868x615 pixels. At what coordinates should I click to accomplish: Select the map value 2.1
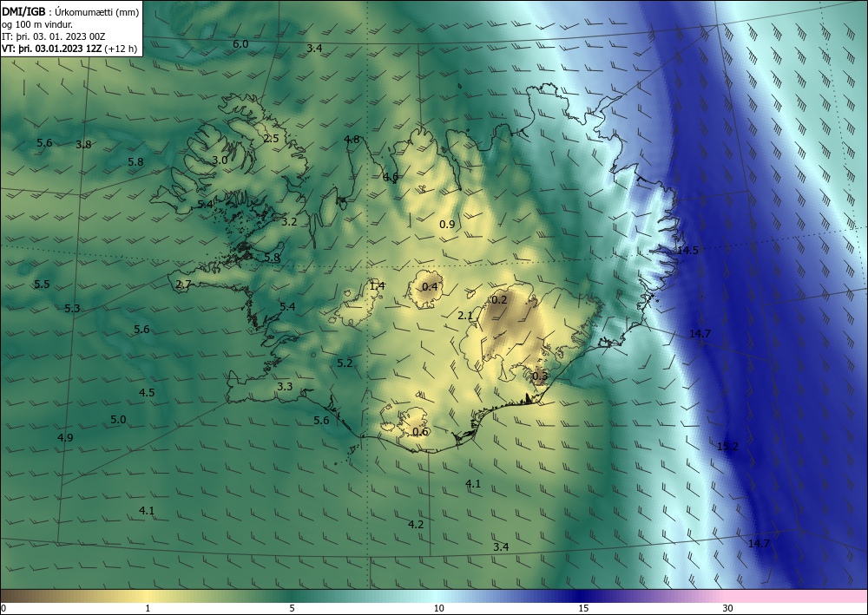tap(465, 315)
